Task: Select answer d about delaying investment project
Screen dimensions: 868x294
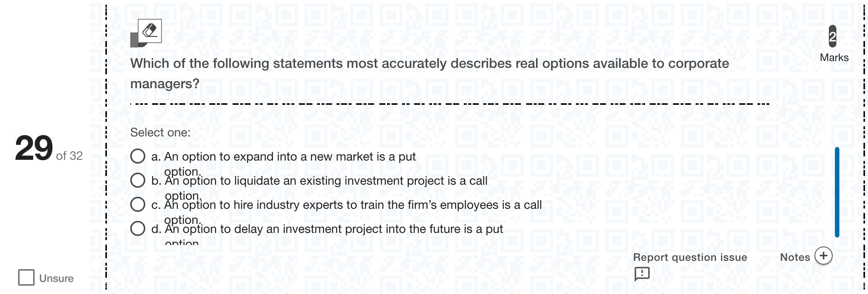Action: click(138, 228)
